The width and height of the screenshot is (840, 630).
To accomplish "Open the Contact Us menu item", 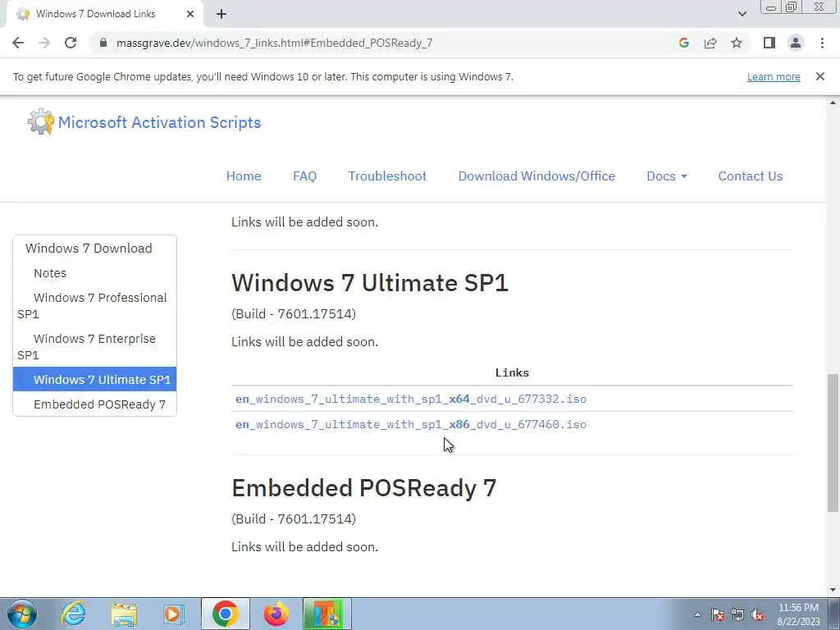I will pyautogui.click(x=751, y=176).
